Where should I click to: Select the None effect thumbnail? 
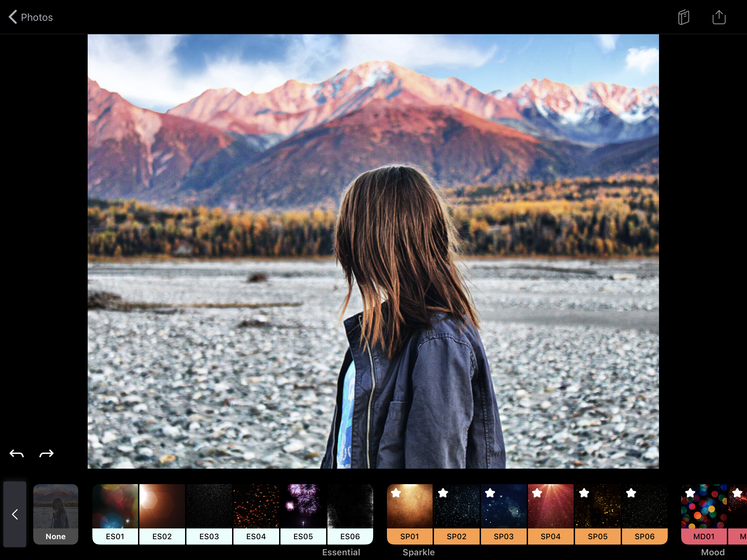(x=56, y=514)
